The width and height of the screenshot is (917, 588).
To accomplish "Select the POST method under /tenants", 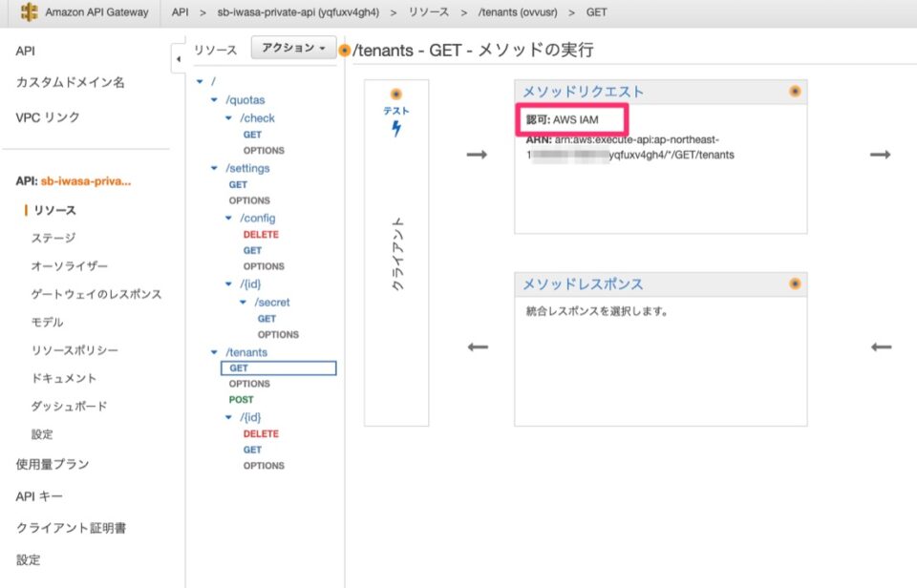I will tap(242, 399).
